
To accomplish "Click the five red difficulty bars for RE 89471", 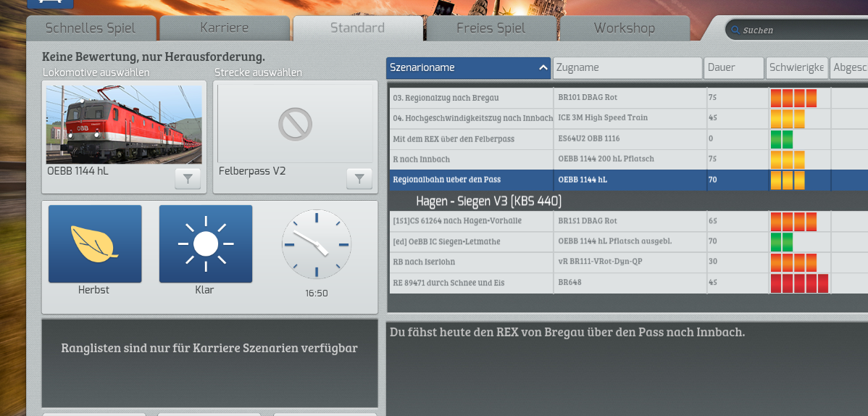I will pos(799,283).
